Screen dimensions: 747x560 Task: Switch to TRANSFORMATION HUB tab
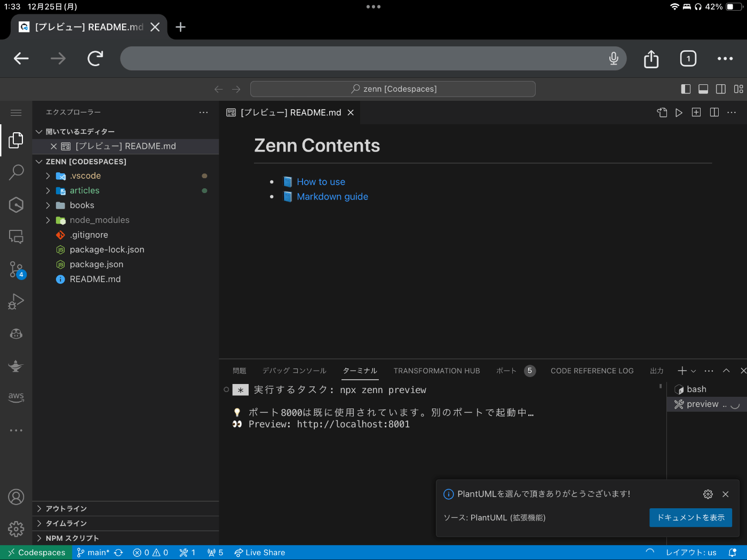click(x=437, y=371)
